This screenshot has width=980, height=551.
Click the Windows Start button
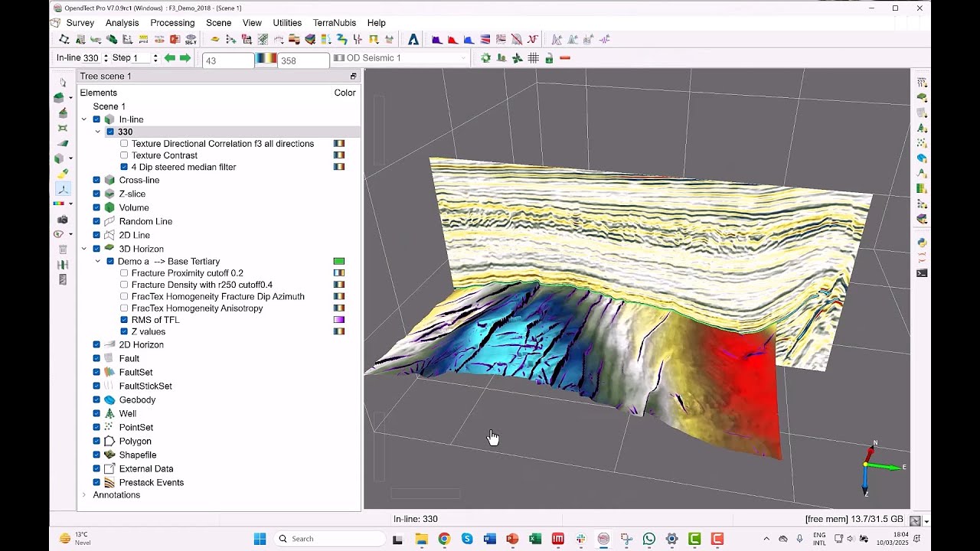click(260, 539)
